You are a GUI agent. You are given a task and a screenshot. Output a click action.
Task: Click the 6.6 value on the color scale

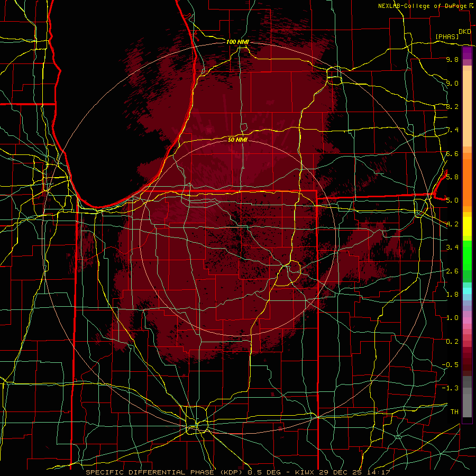click(x=452, y=153)
